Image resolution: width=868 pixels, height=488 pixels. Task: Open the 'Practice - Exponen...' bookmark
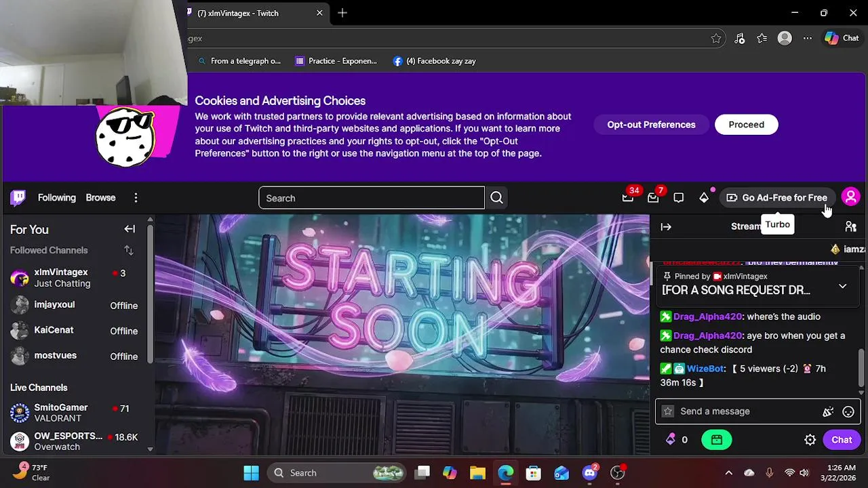(336, 61)
